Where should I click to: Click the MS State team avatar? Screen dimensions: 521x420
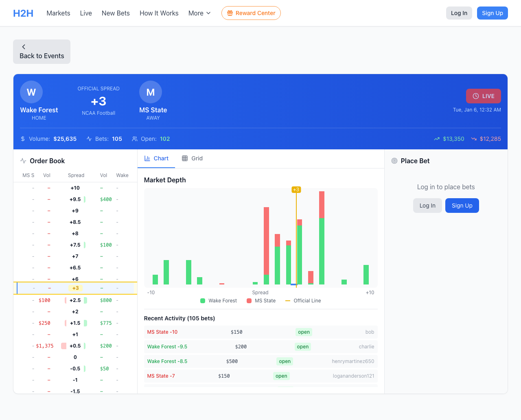tap(151, 92)
